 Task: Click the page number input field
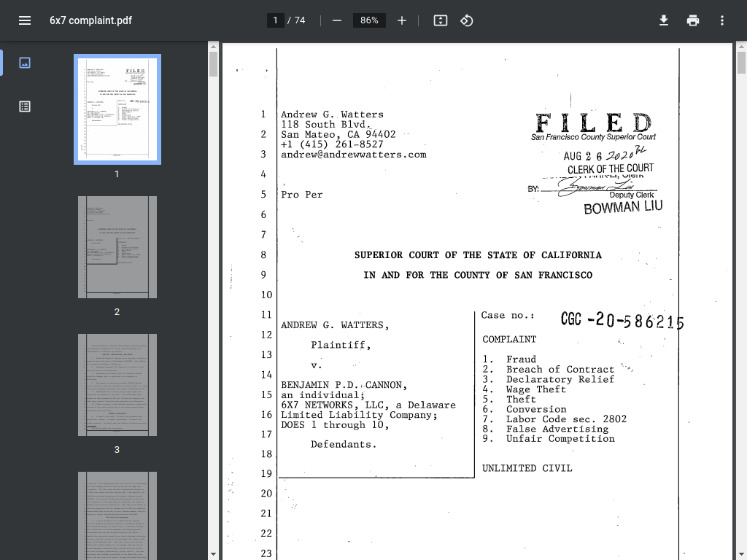coord(275,20)
